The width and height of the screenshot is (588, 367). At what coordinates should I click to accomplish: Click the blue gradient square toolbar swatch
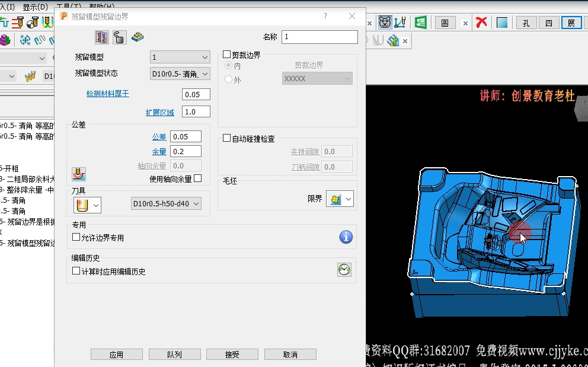(x=501, y=23)
